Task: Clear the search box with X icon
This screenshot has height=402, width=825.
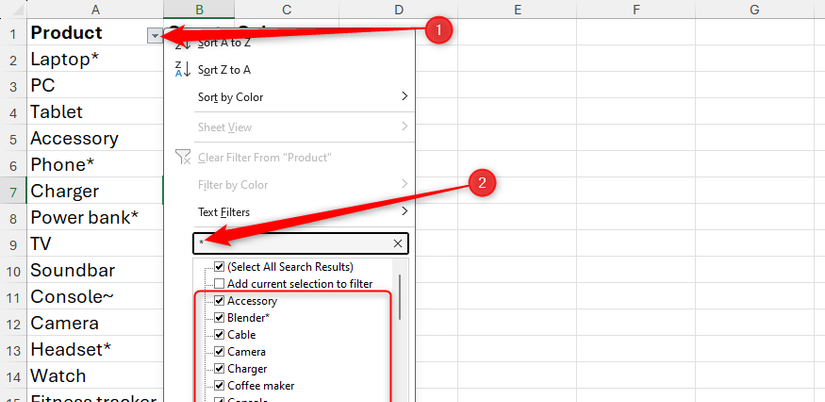Action: 398,243
